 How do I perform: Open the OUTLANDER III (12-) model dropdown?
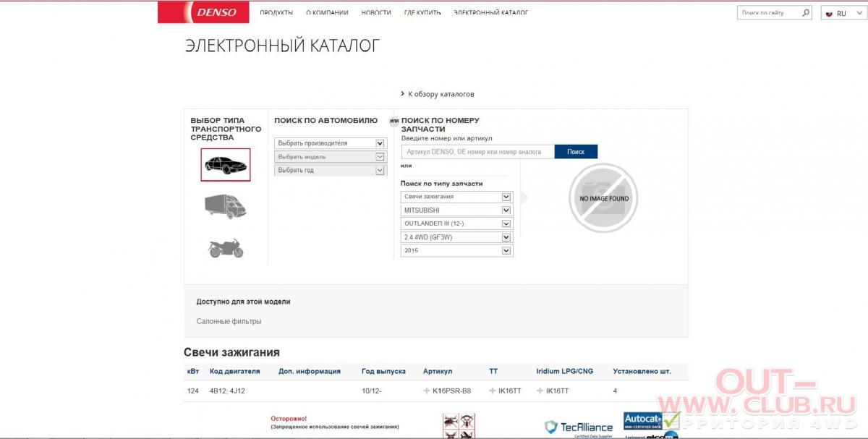(x=456, y=223)
